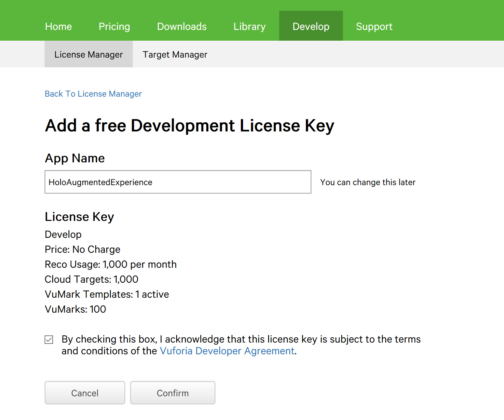Click the 'Develop' line under License Key
This screenshot has height=420, width=504.
(x=63, y=234)
